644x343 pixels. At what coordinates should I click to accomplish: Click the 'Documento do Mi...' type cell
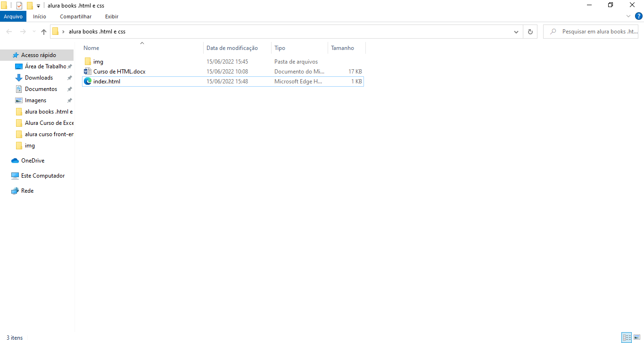coord(299,72)
